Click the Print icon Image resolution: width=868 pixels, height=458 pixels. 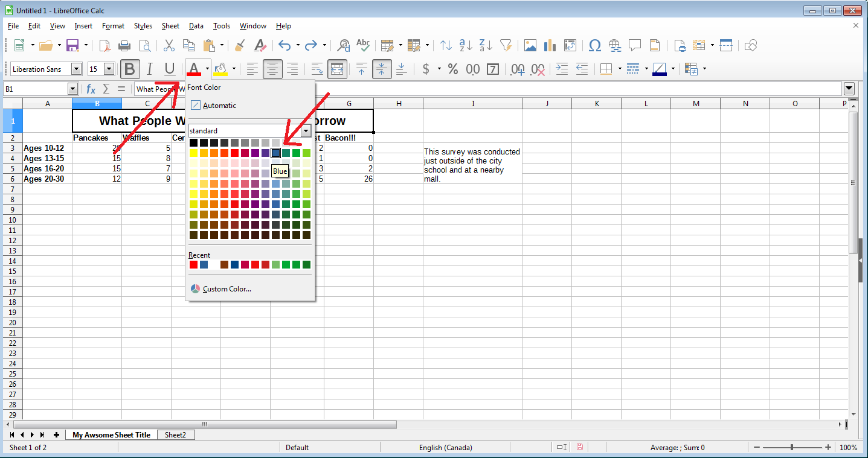[x=124, y=45]
